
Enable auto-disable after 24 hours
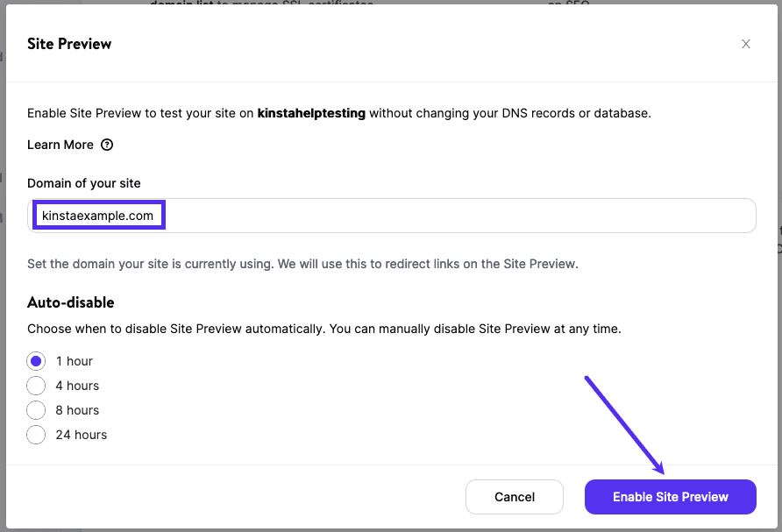(x=35, y=435)
